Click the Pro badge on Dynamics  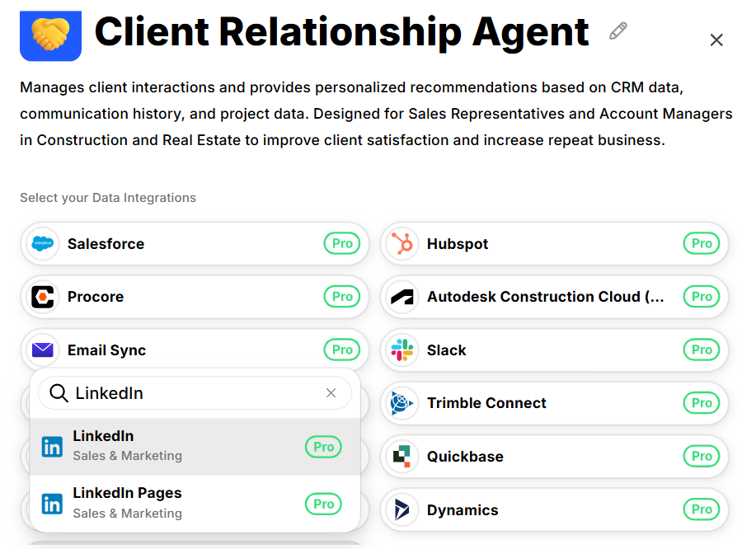(702, 509)
